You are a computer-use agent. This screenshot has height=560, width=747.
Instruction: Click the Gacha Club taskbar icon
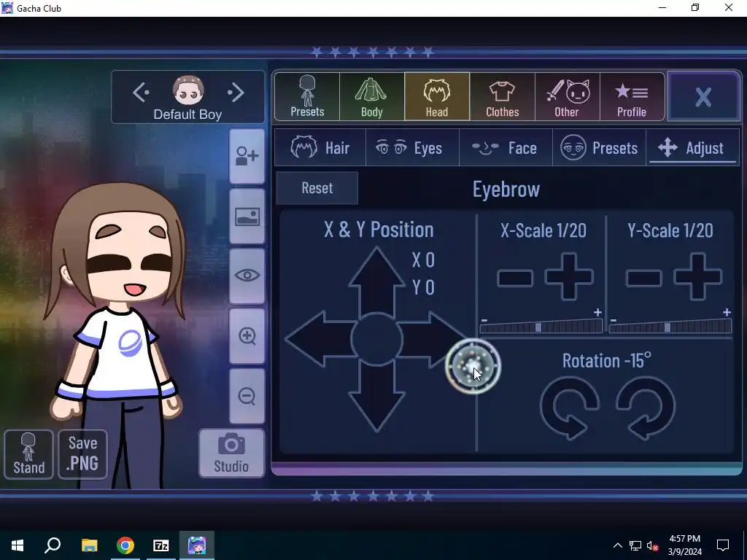tap(197, 545)
